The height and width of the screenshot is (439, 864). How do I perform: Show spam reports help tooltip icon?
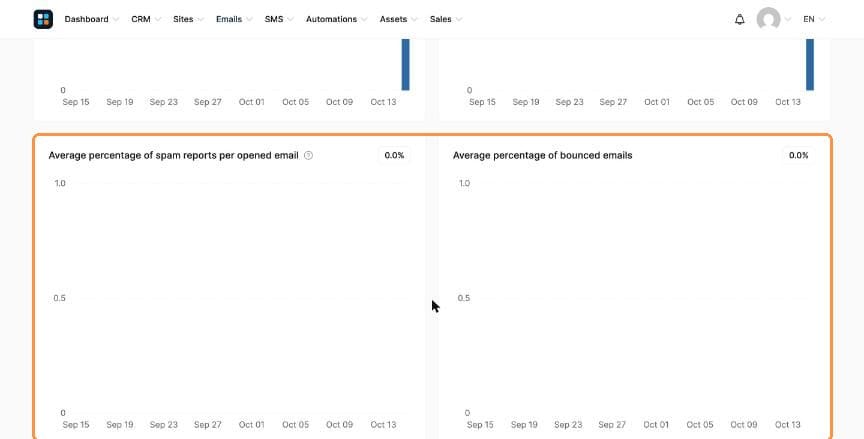309,155
